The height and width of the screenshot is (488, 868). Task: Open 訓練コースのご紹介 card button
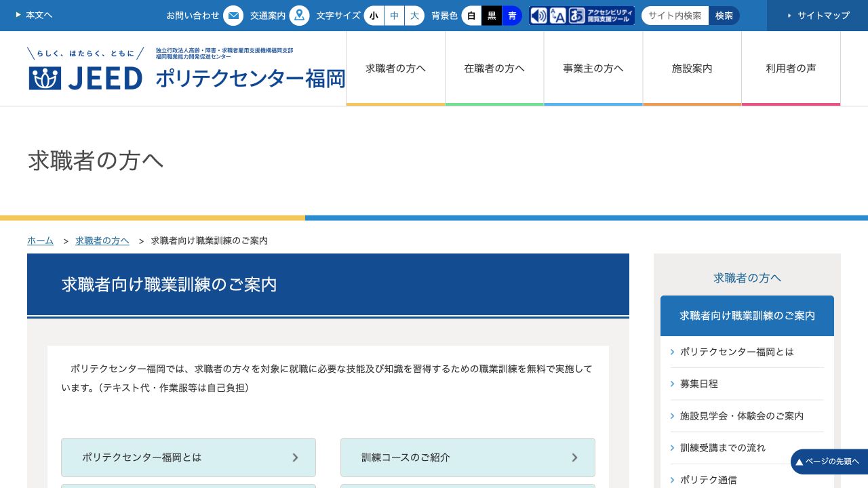click(x=468, y=457)
